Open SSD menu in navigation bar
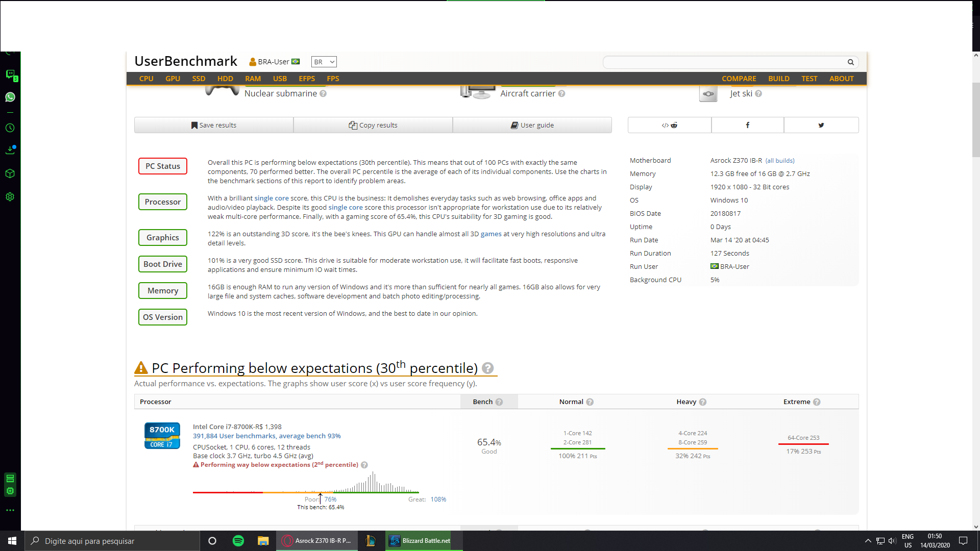This screenshot has width=980, height=551. (199, 79)
